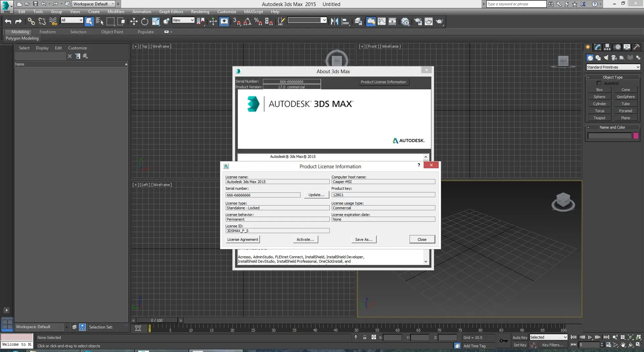Image resolution: width=644 pixels, height=352 pixels.
Task: Click the pink object color swatch
Action: tap(636, 136)
